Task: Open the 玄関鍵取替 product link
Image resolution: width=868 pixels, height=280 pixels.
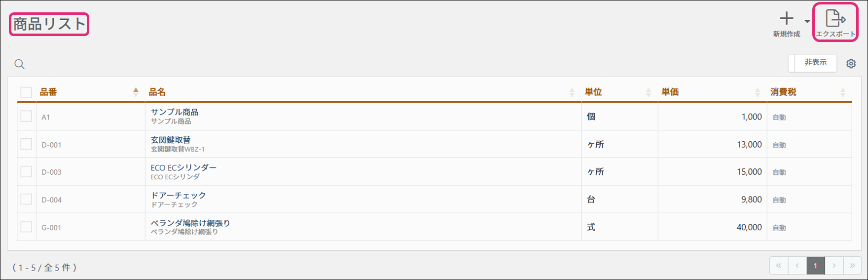Action: pyautogui.click(x=171, y=140)
